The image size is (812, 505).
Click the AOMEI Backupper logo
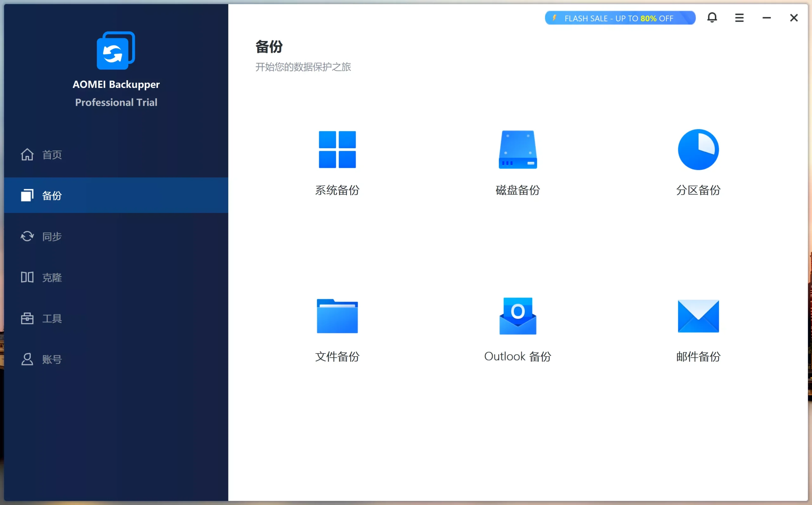click(x=116, y=50)
